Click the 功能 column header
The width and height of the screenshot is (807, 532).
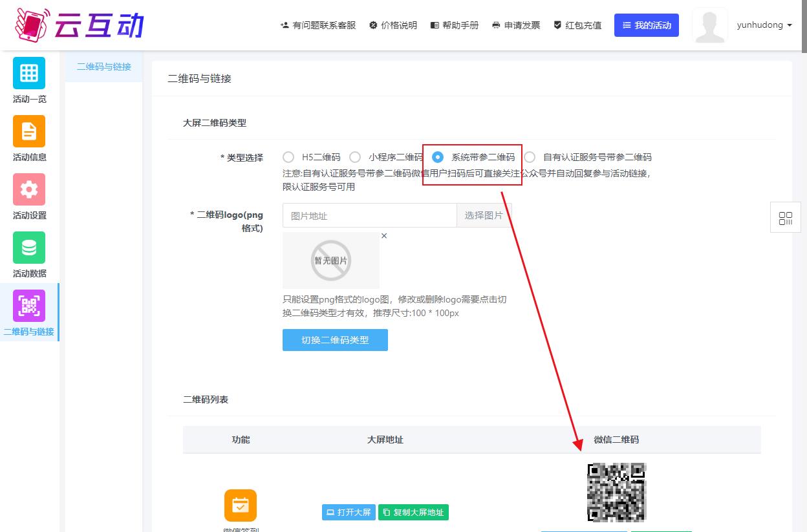click(241, 440)
